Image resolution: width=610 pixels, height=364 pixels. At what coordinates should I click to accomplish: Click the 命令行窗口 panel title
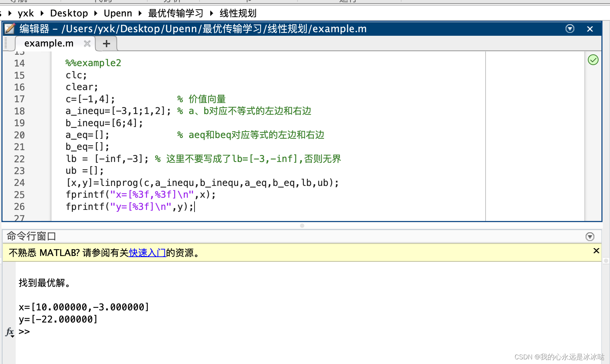point(31,236)
